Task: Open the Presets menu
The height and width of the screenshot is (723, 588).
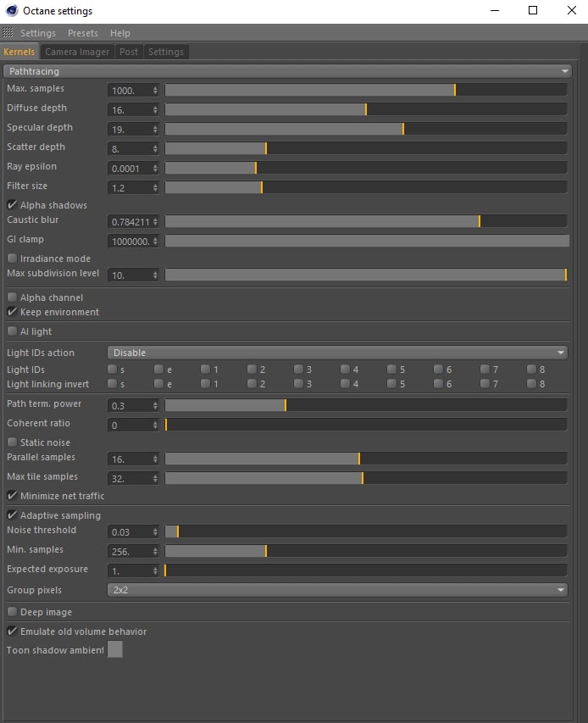Action: pos(83,33)
